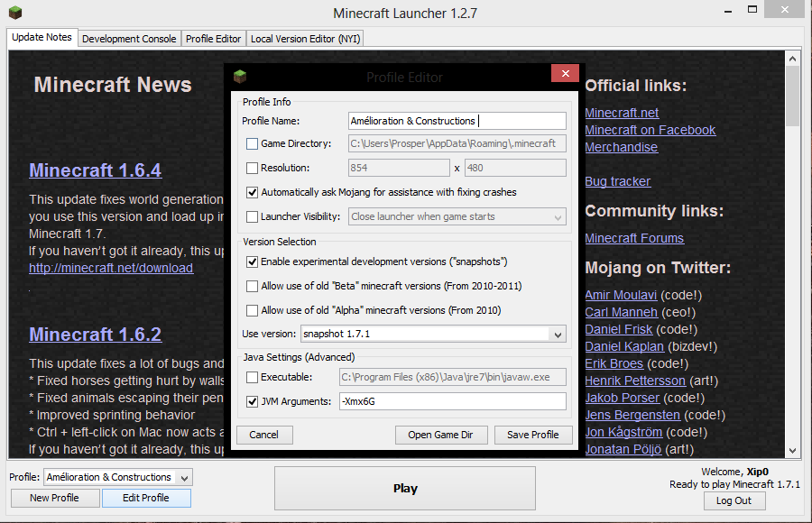Open Jens Bergensten Twitter link
The width and height of the screenshot is (812, 523).
[x=632, y=415]
